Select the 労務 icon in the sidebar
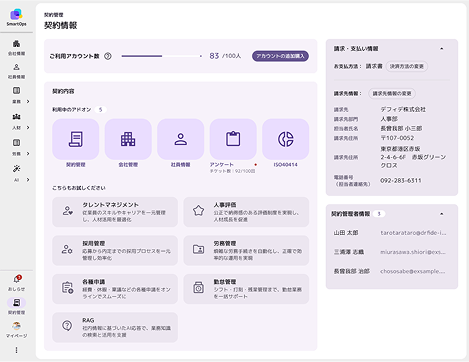The image size is (469, 362). 16,143
